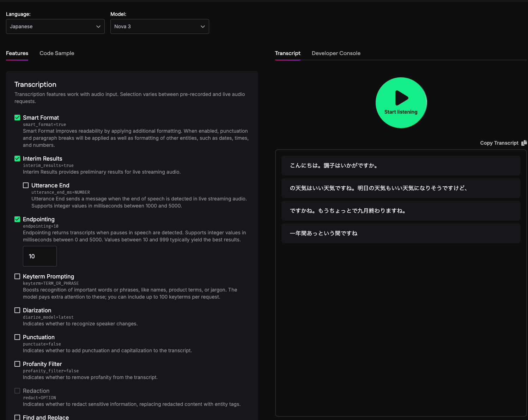
Task: Click the redact=OPTION parameter text
Action: (40, 398)
